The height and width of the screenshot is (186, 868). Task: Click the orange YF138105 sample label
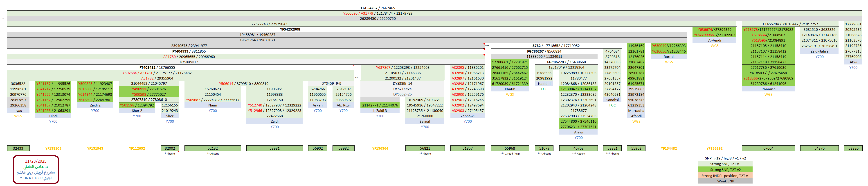(53, 148)
